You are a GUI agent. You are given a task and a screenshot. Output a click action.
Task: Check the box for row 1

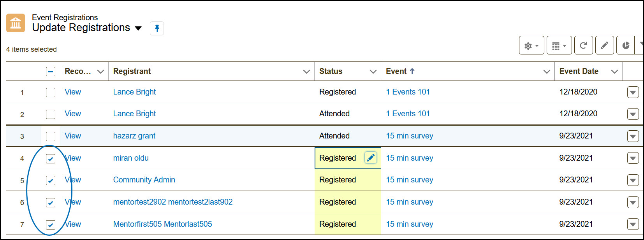[51, 93]
